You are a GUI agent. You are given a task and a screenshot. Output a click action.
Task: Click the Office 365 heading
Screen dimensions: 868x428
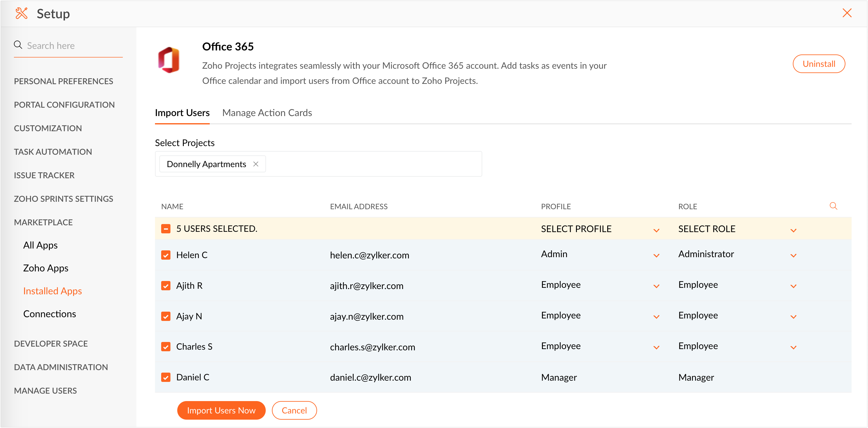coord(228,47)
